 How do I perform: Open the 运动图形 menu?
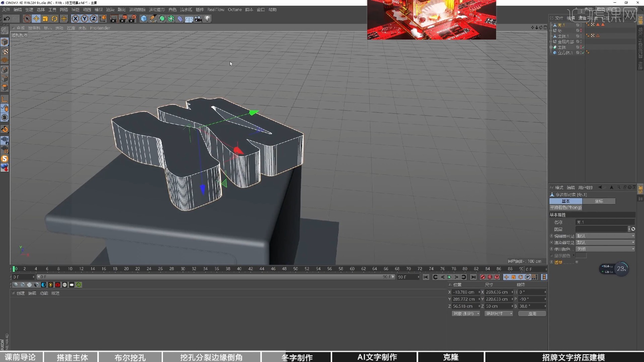tap(157, 10)
